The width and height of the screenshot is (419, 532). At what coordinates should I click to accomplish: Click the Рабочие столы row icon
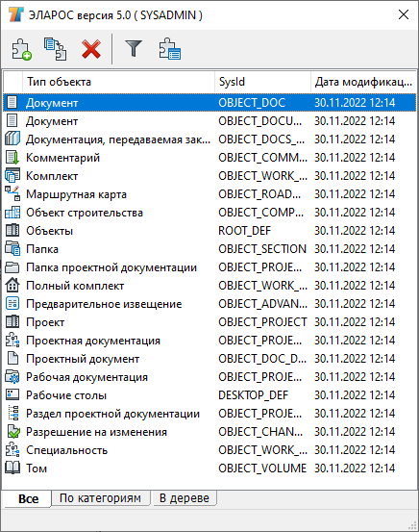coord(12,395)
